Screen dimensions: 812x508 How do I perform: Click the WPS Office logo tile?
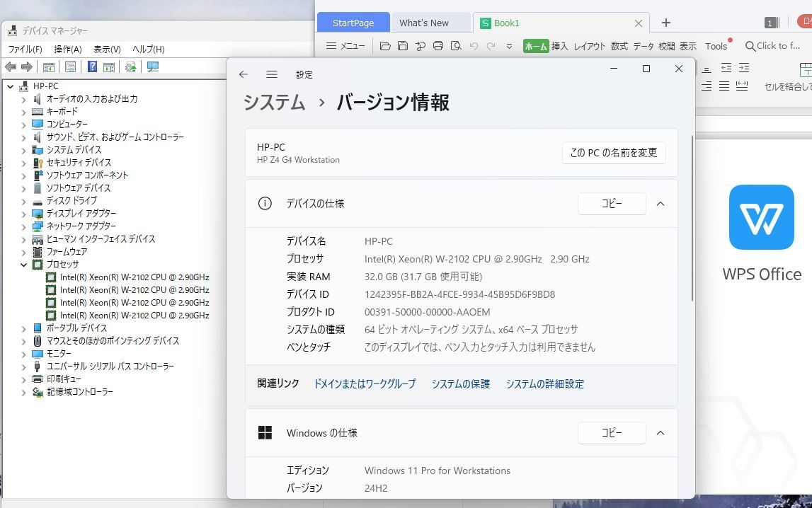pyautogui.click(x=761, y=217)
